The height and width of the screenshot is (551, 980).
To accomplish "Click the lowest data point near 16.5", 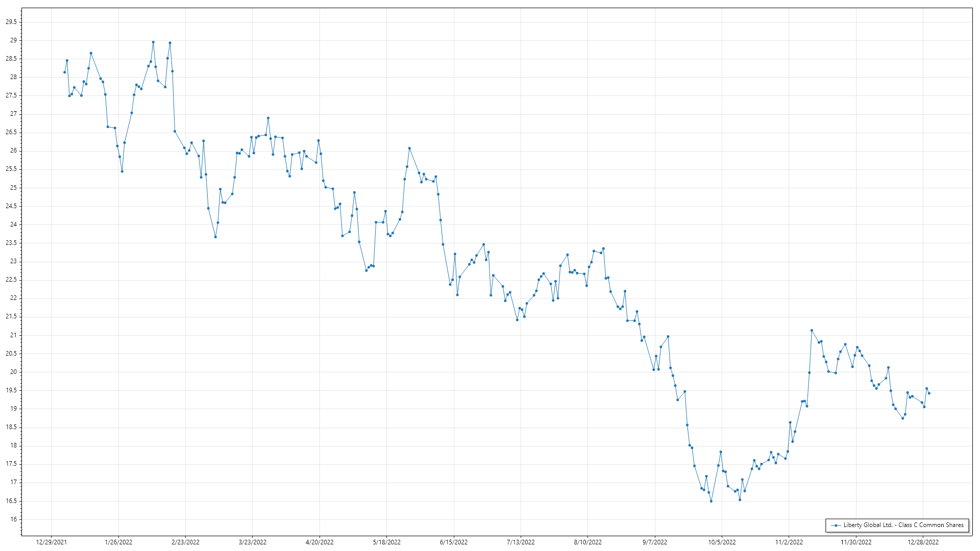I will 711,501.
